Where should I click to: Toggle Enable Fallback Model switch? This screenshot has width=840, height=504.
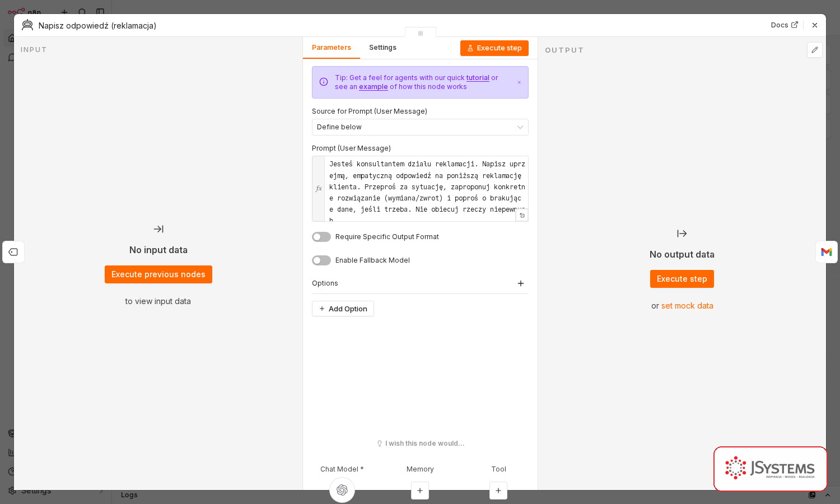point(321,260)
